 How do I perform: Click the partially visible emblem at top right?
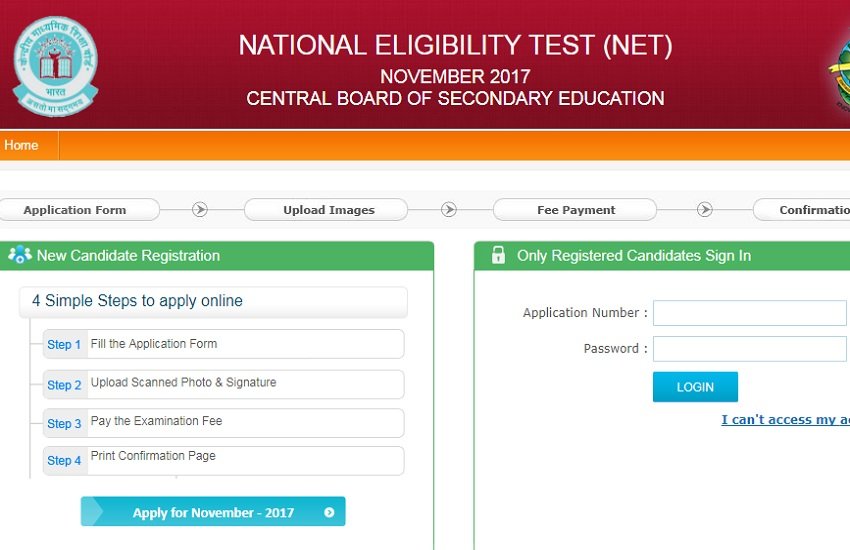(x=840, y=70)
